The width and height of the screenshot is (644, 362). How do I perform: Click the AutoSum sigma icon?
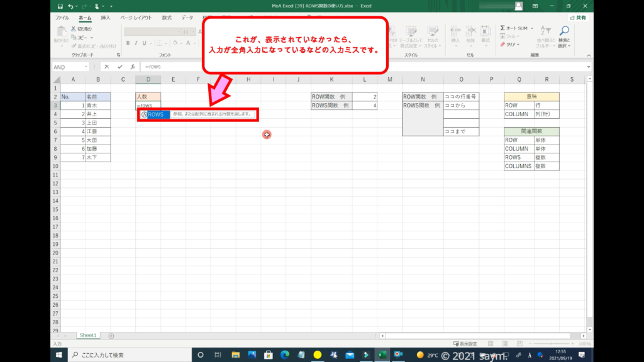pos(503,28)
